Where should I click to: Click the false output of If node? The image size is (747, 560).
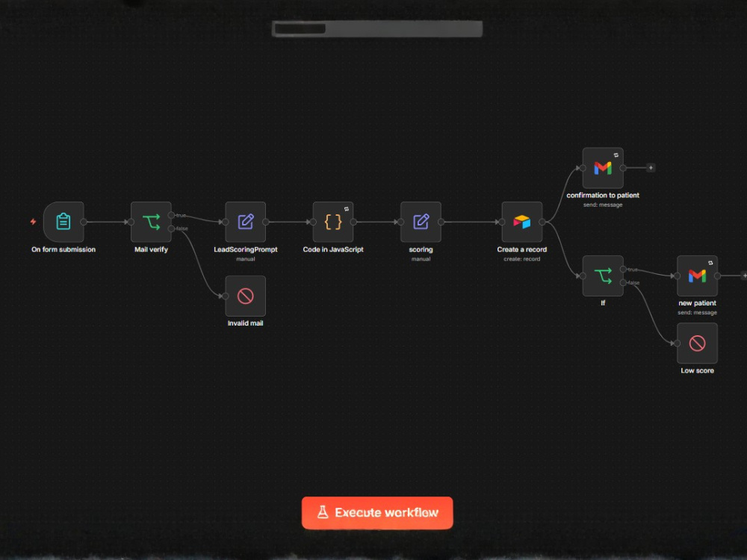point(623,282)
